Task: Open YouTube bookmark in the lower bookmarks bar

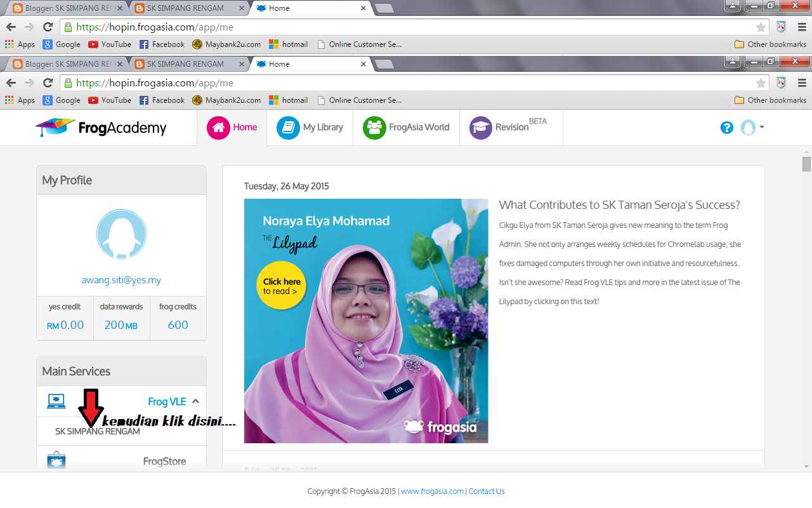Action: pos(110,100)
